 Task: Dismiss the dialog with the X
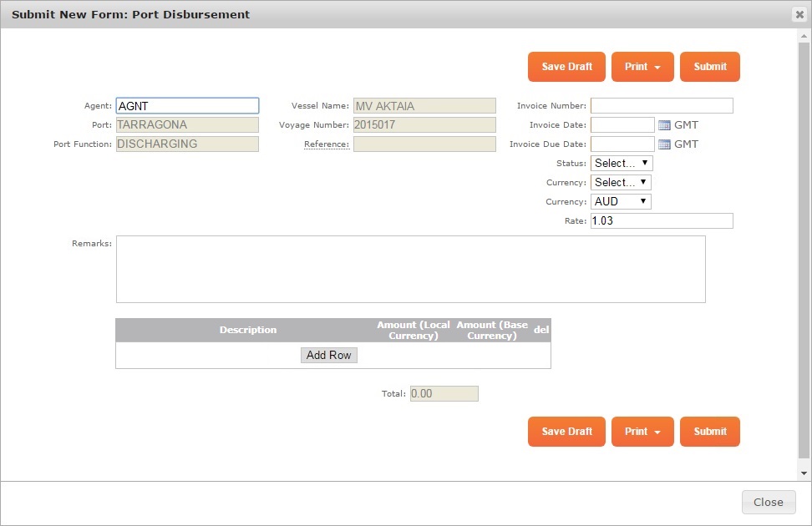click(799, 13)
